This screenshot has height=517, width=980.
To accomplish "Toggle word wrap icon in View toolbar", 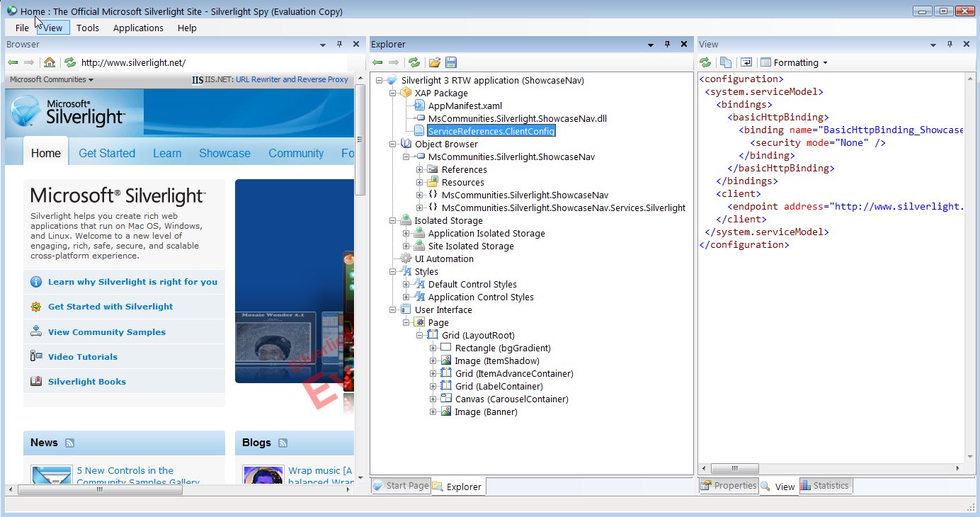I will 746,62.
